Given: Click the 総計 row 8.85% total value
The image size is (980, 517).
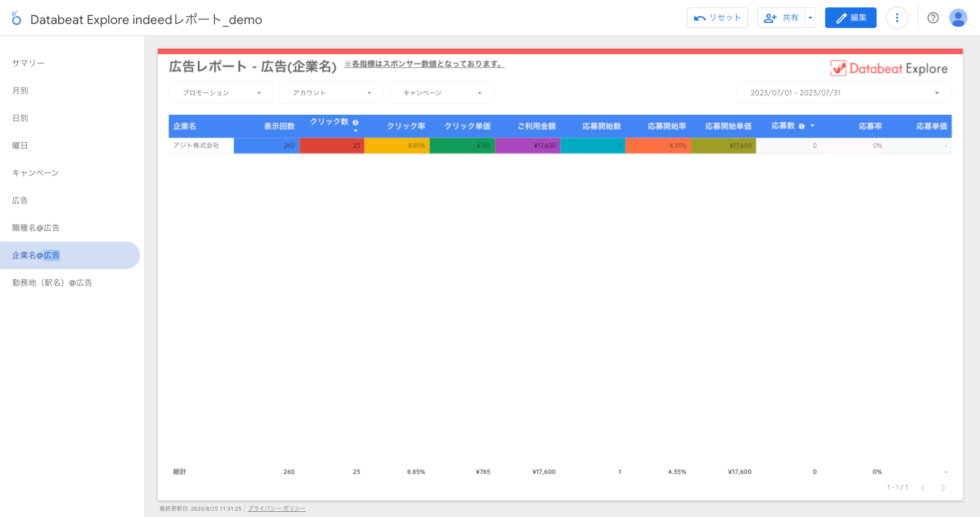Looking at the screenshot, I should pos(416,472).
